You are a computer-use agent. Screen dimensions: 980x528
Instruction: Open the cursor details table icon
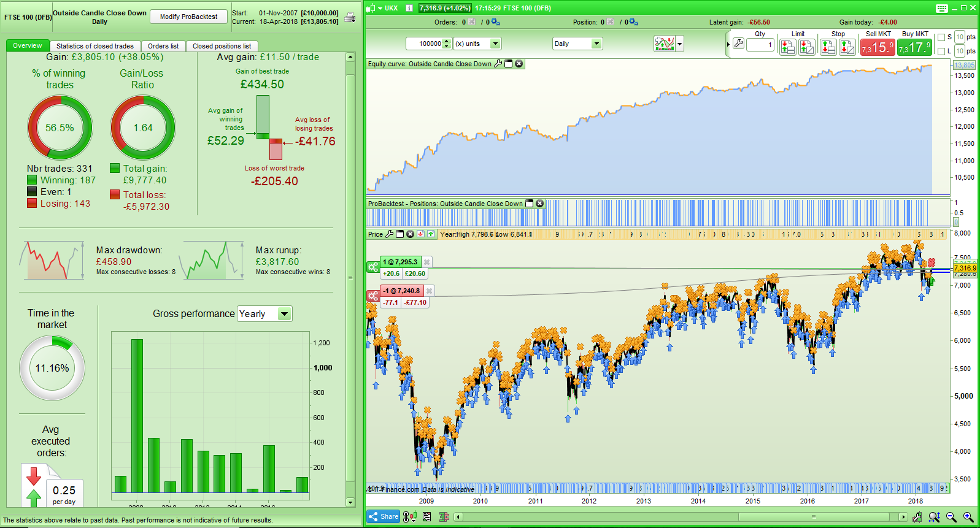[x=444, y=516]
